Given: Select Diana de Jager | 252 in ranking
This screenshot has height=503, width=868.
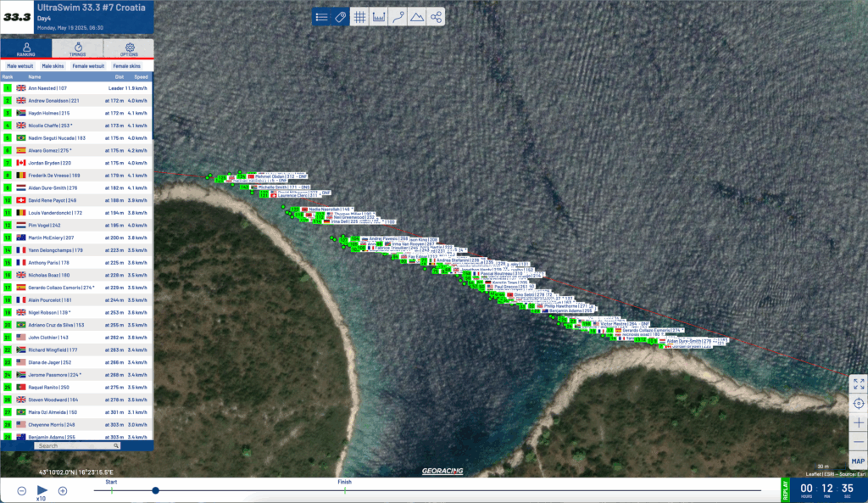Looking at the screenshot, I should [77, 362].
